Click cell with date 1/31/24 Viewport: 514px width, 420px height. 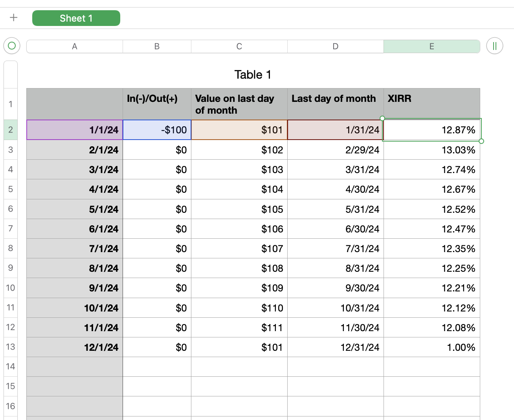(335, 130)
